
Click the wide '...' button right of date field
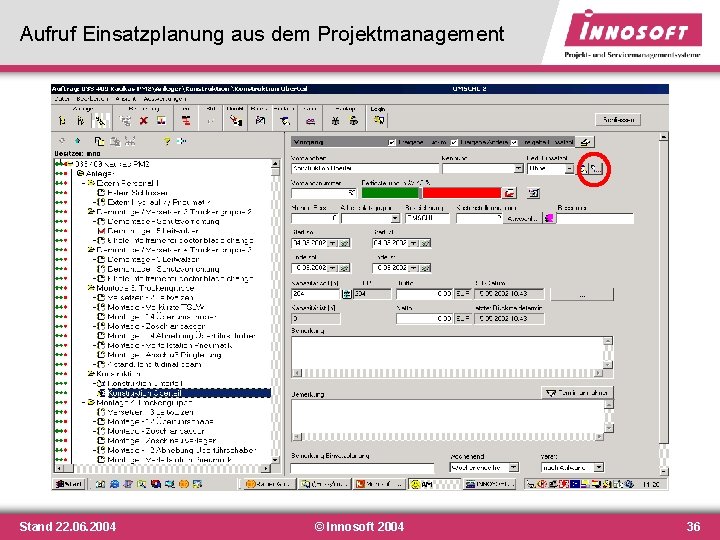[x=582, y=294]
